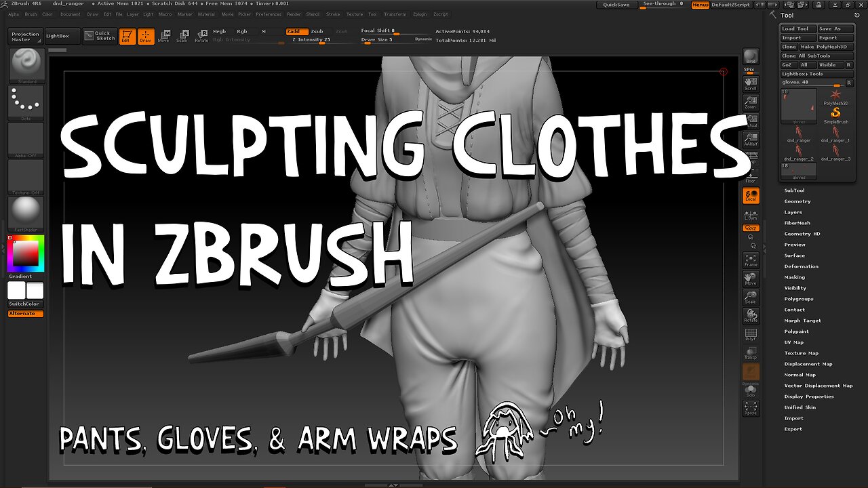This screenshot has height=488, width=868.
Task: Toggle the XYZ rotation mode
Action: 751,228
